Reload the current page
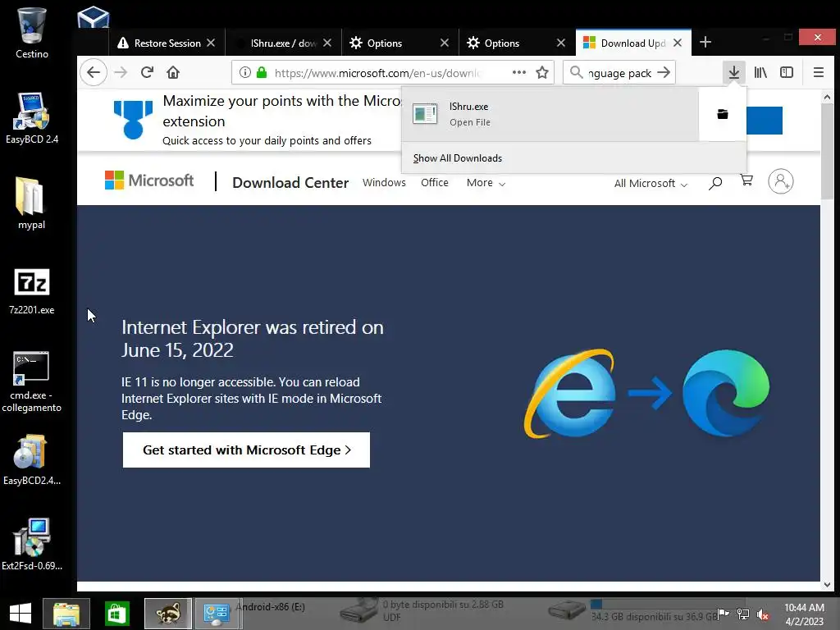This screenshot has width=840, height=630. 148,72
